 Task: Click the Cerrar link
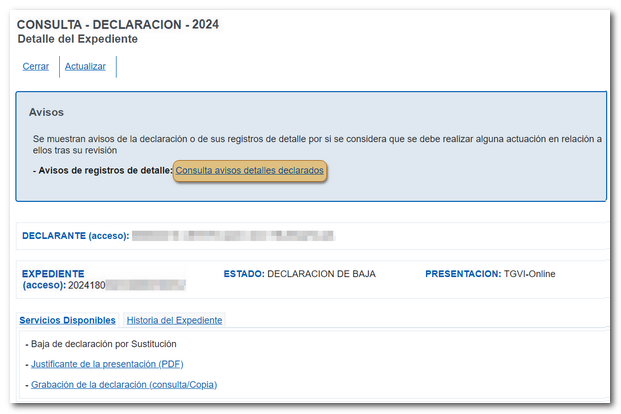35,66
